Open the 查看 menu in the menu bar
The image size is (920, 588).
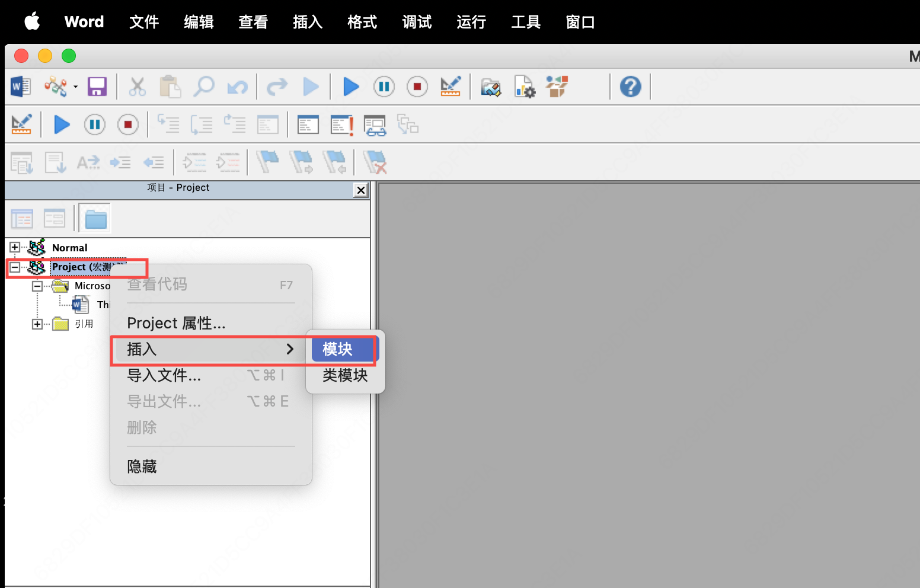coord(253,22)
